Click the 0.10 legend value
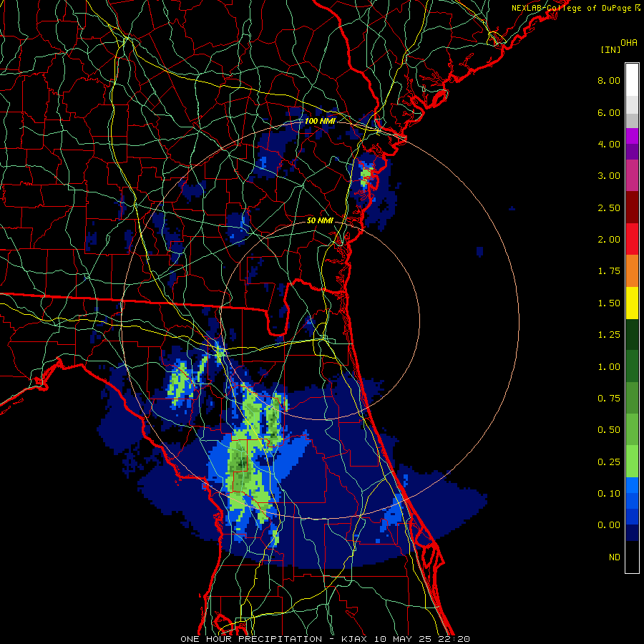The width and height of the screenshot is (644, 644). point(609,494)
